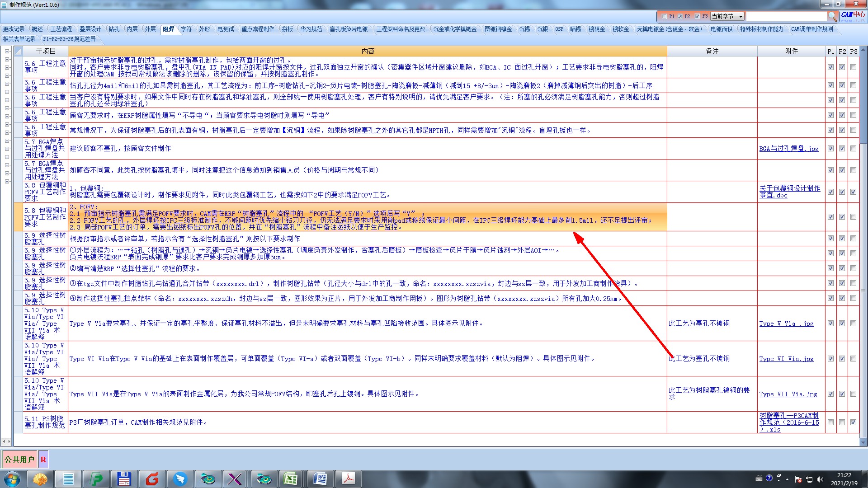The width and height of the screenshot is (868, 488).
Task: Toggle P1 checkbox on Type V Via row
Action: click(830, 324)
